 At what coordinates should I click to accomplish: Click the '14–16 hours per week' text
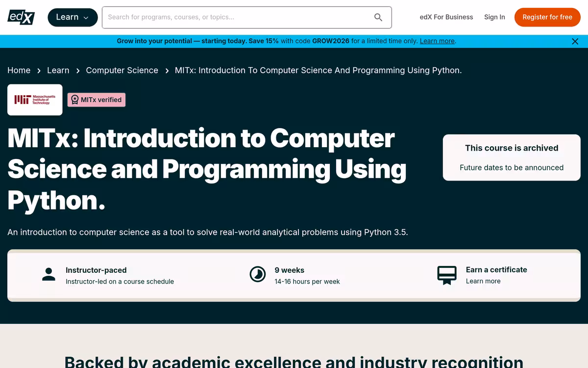click(307, 282)
